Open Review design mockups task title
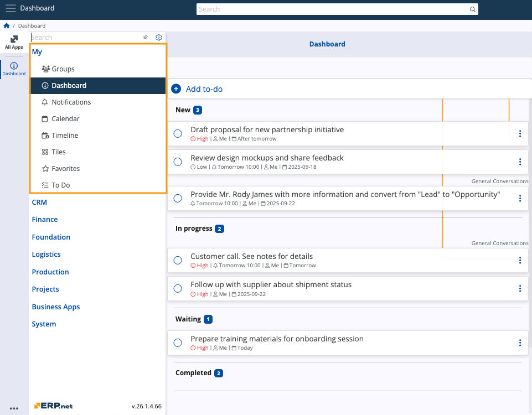The height and width of the screenshot is (415, 532). coord(267,158)
